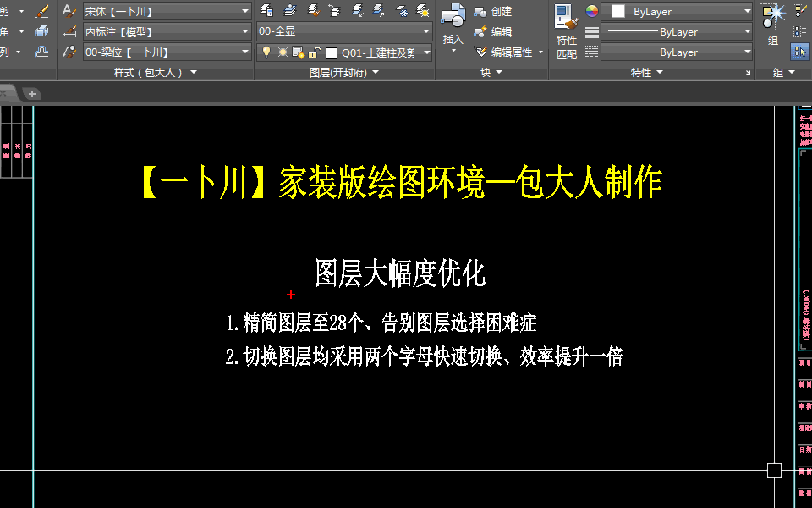Click the Group creation icon

pyautogui.click(x=773, y=16)
